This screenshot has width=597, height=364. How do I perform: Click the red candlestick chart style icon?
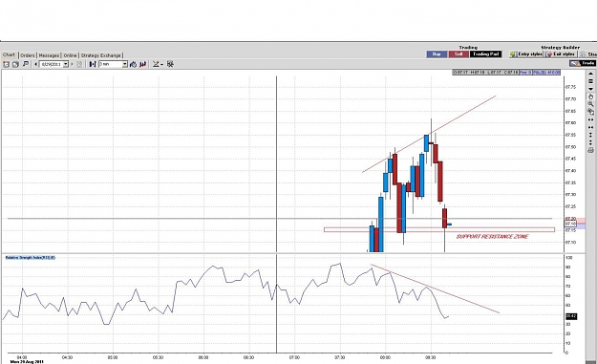pos(142,64)
